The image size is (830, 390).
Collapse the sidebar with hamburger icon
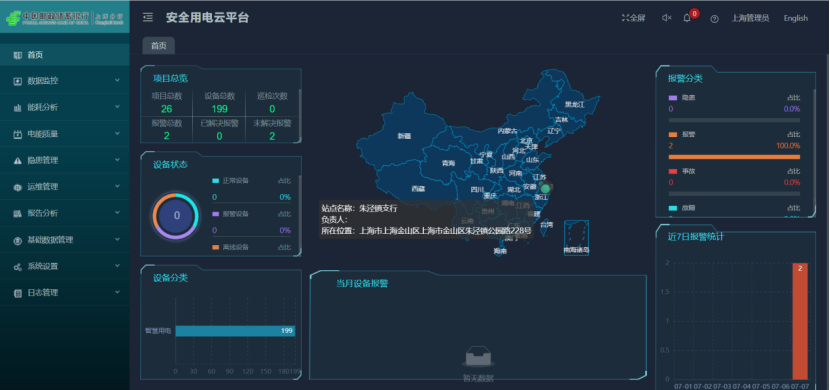[x=148, y=18]
